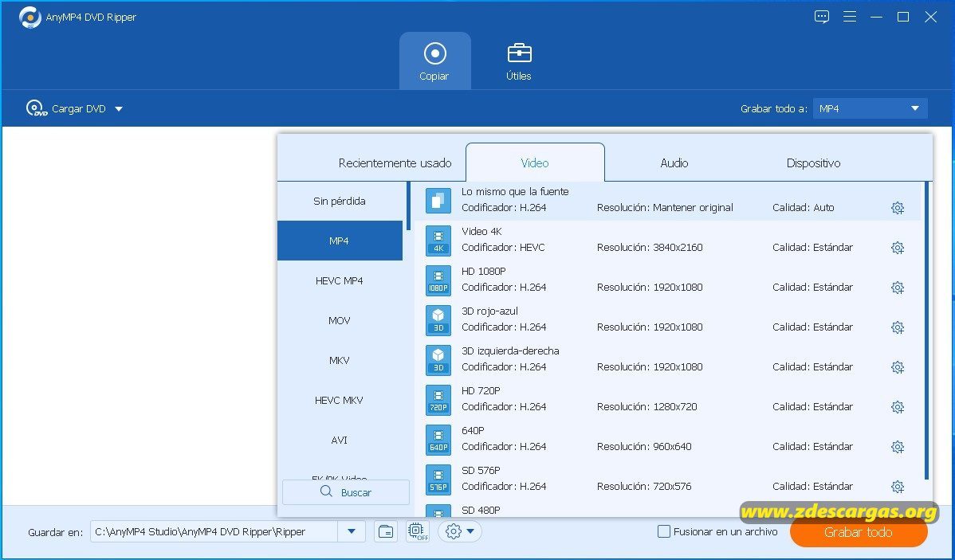Click the HD 1080P profile icon
This screenshot has width=955, height=560.
pos(438,280)
